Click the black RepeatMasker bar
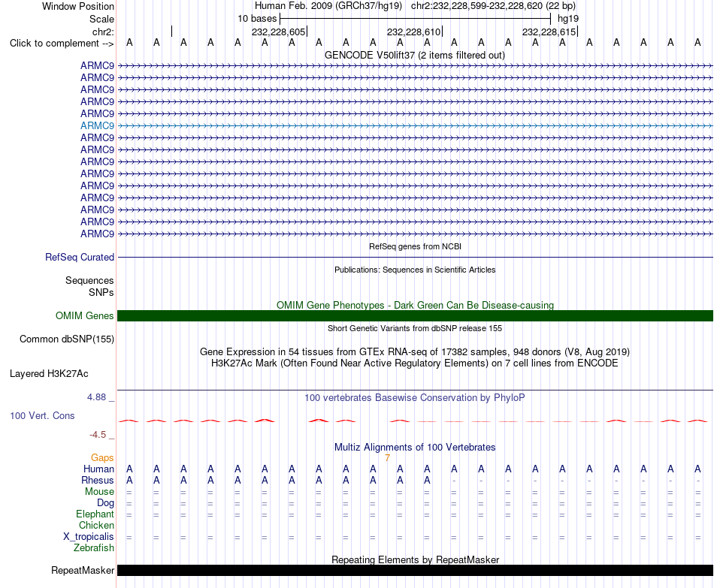This screenshot has height=588, width=714. (416, 570)
